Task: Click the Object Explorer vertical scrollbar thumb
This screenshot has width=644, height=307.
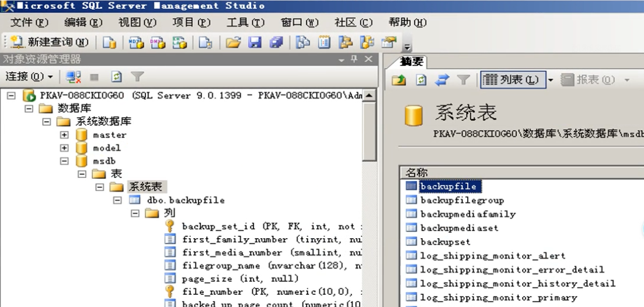Action: point(369,131)
